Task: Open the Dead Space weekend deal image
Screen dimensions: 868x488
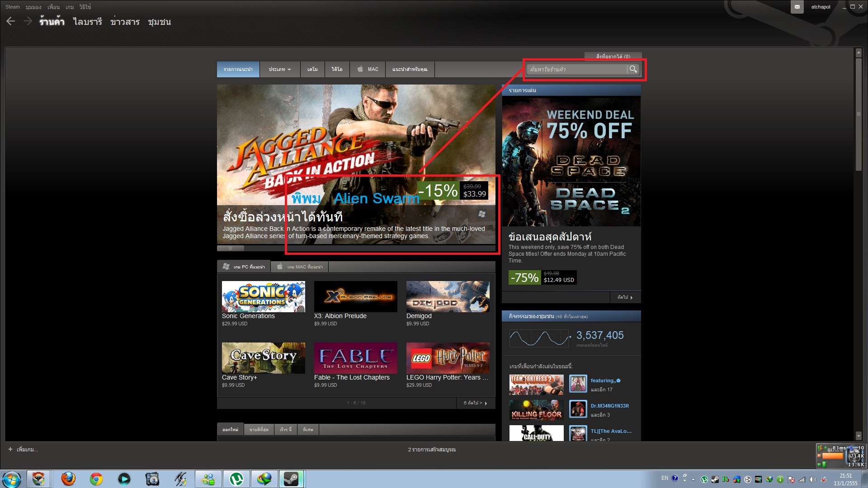Action: click(571, 161)
